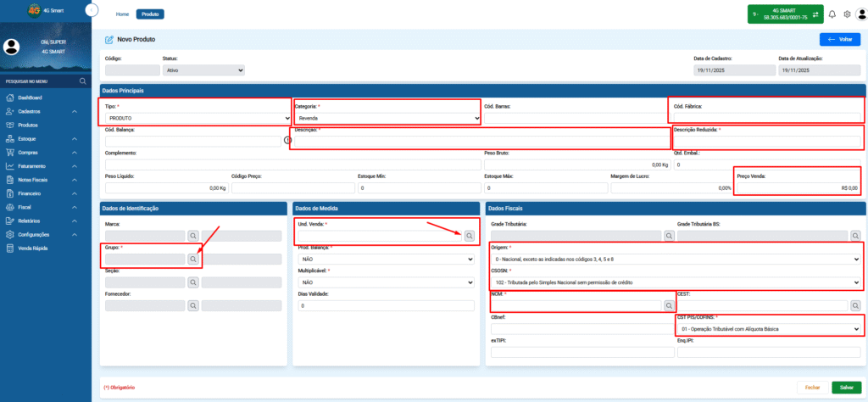Open the NCM search magnifier icon
The width and height of the screenshot is (868, 402).
pos(669,305)
